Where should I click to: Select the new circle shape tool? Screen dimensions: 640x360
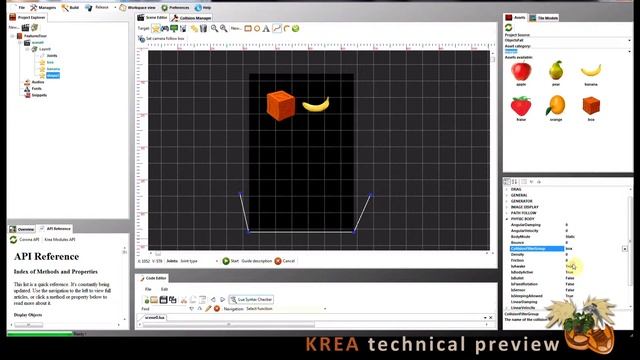click(257, 29)
